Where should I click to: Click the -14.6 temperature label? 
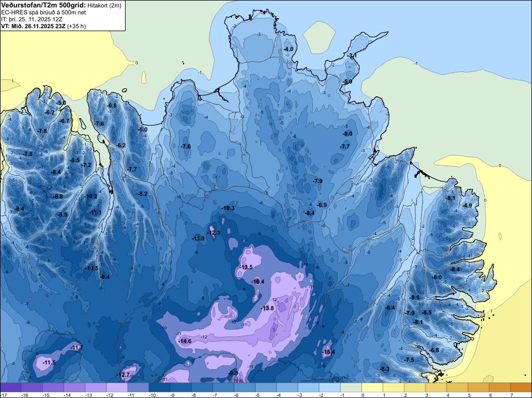click(x=185, y=341)
